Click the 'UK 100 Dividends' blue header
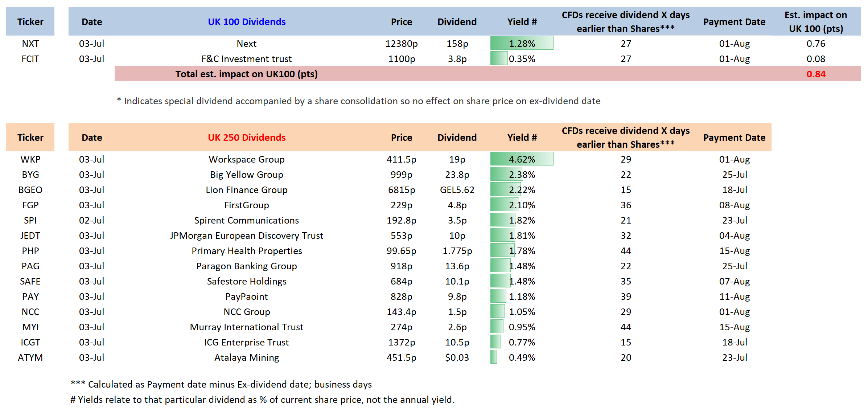Viewport: 868px width, 413px height. pyautogui.click(x=247, y=22)
